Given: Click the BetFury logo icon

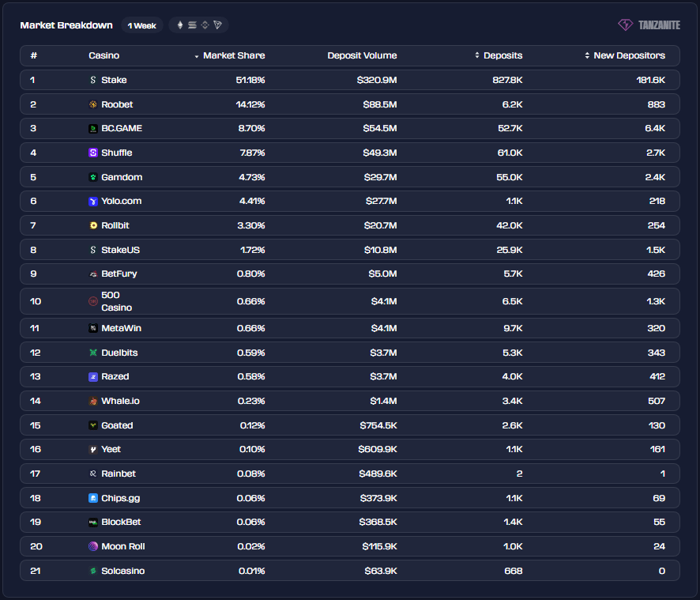Looking at the screenshot, I should click(x=93, y=274).
